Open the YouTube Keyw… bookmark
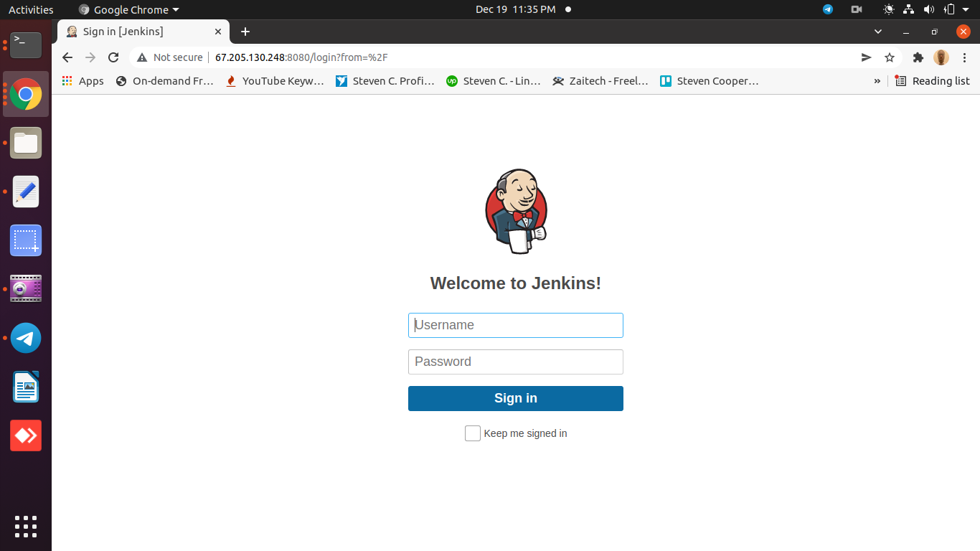980x551 pixels. pyautogui.click(x=275, y=81)
